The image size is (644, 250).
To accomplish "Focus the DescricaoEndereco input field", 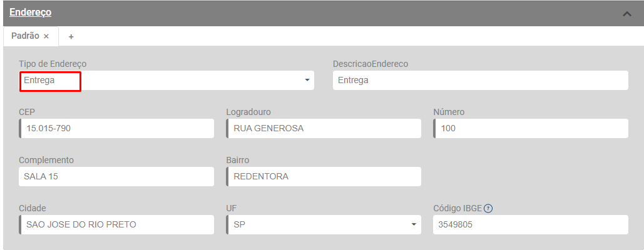I will point(480,81).
